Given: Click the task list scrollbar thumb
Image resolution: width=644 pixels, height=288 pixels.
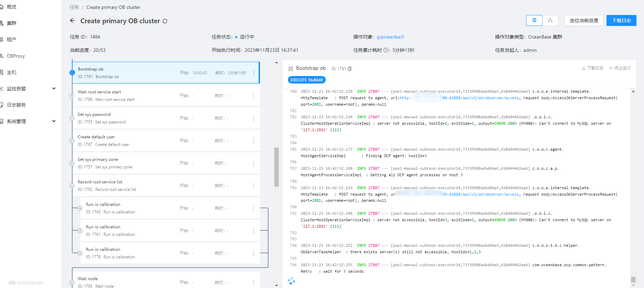Looking at the screenshot, I should click(276, 167).
